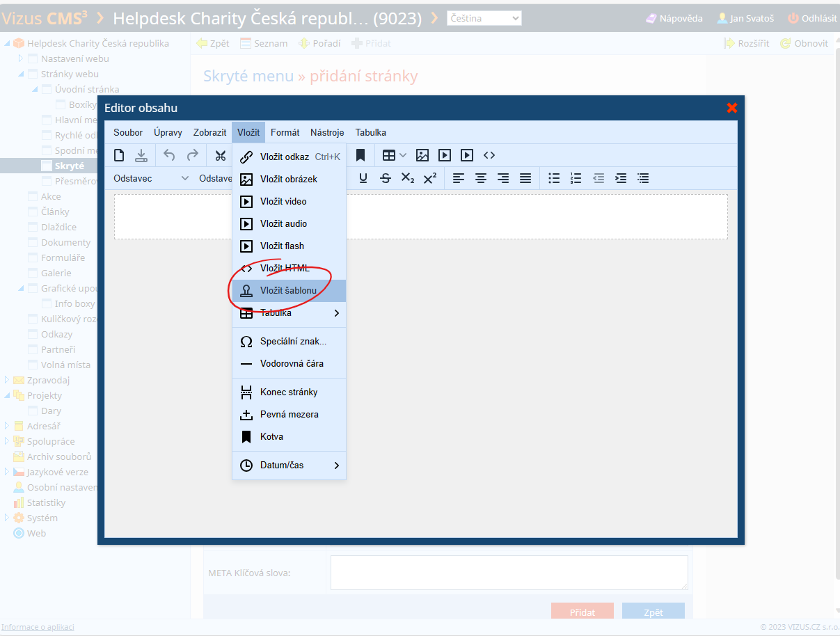Open table dropdown arrow next to grid icon
Screen dimensions: 840x636
point(403,155)
